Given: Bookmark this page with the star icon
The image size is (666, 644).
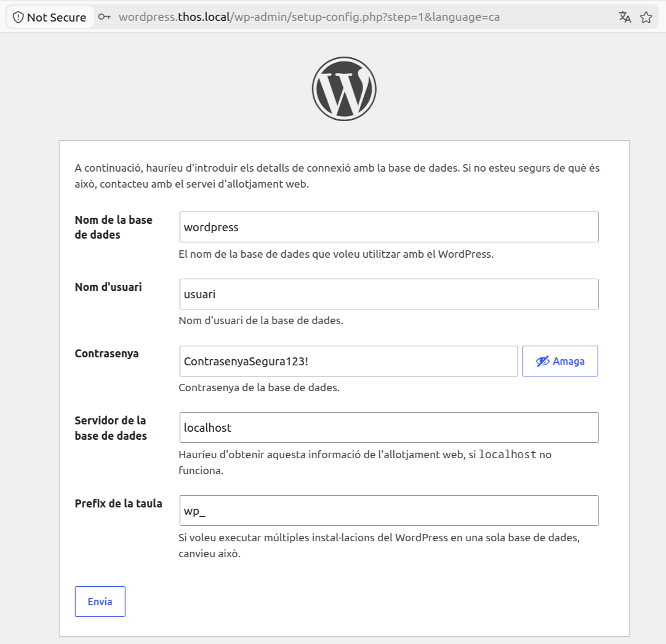Looking at the screenshot, I should click(x=646, y=17).
